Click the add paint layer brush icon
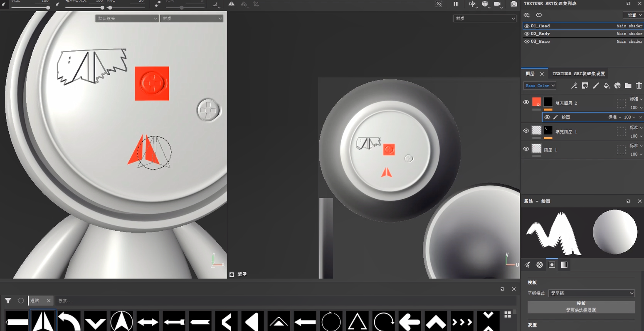Viewport: 644px width, 331px height. coord(596,86)
